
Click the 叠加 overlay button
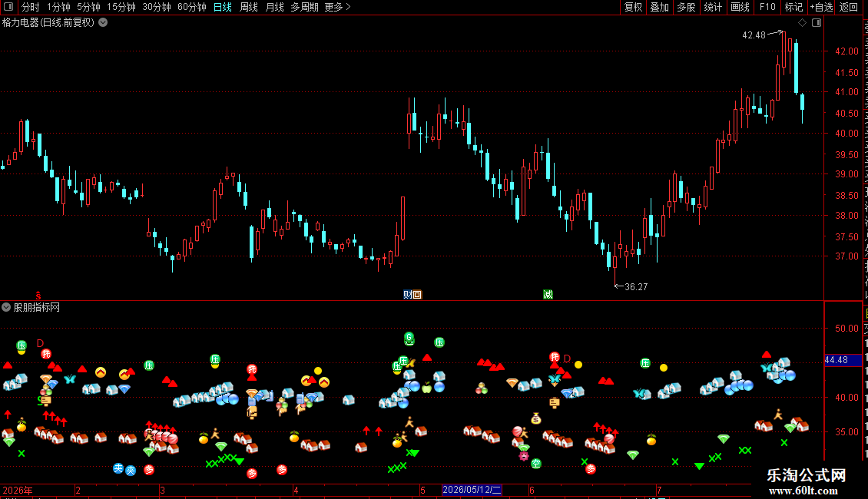[659, 7]
